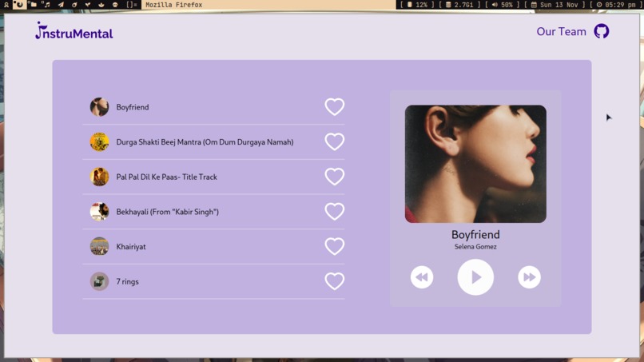The image size is (644, 362).
Task: Click the large Boyfriend album artwork
Action: click(475, 164)
